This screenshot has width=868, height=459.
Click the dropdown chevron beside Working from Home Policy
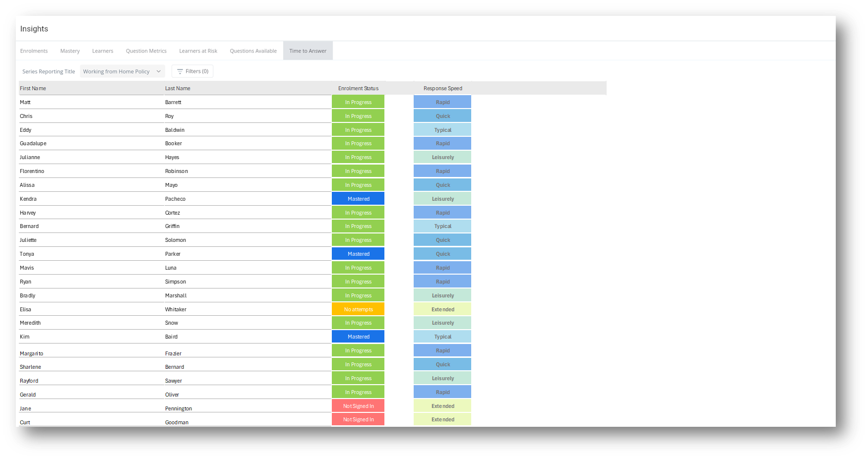click(x=159, y=71)
